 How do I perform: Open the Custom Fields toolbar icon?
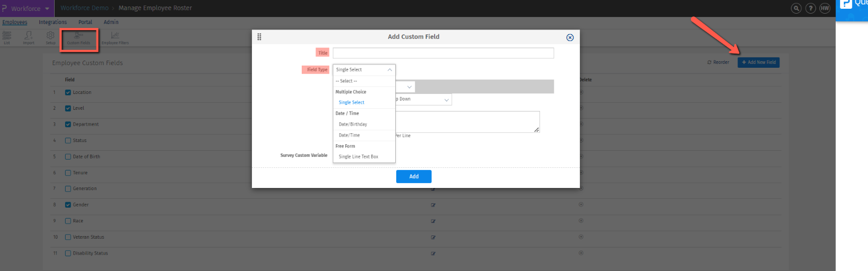[79, 37]
